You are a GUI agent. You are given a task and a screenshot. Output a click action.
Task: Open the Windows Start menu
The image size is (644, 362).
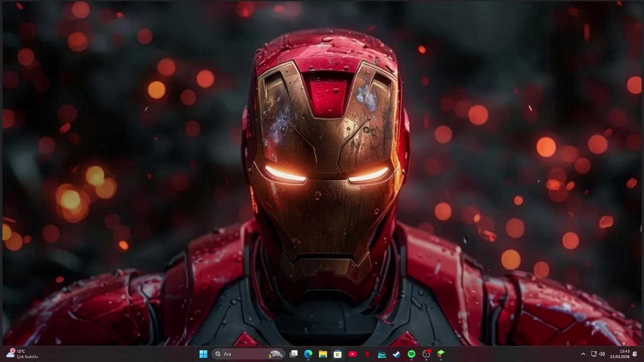point(203,354)
